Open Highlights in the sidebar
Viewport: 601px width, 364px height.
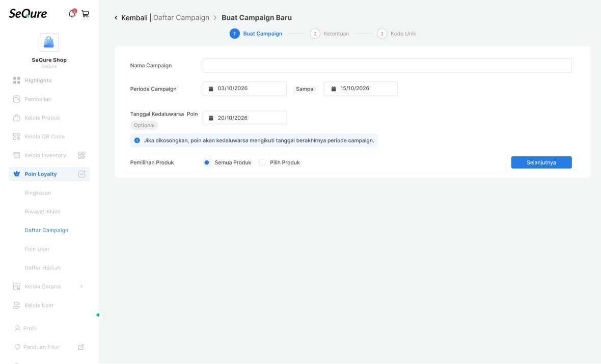49,80
